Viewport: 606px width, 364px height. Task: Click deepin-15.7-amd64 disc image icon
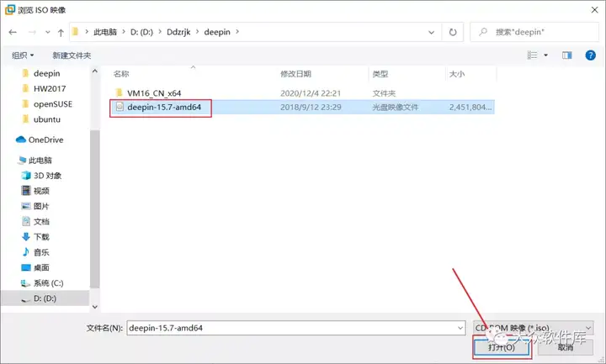click(120, 107)
